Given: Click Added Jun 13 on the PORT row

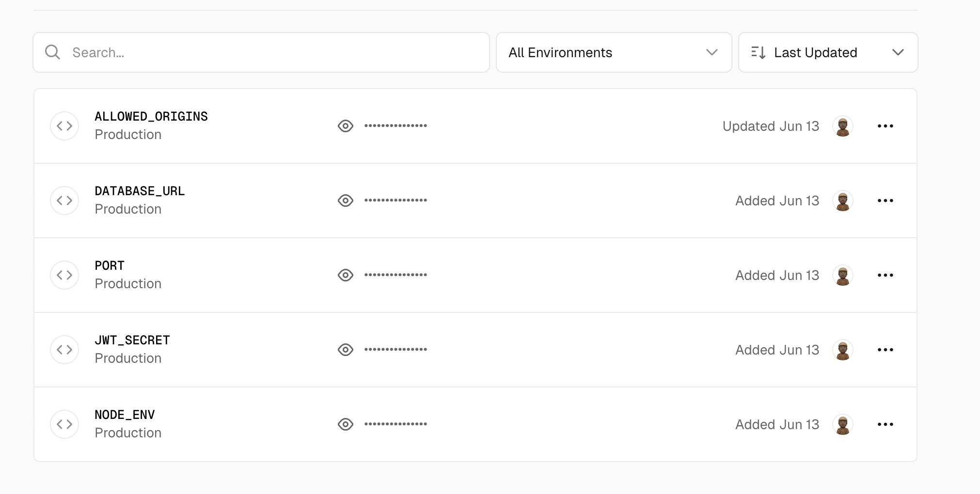Looking at the screenshot, I should tap(777, 275).
